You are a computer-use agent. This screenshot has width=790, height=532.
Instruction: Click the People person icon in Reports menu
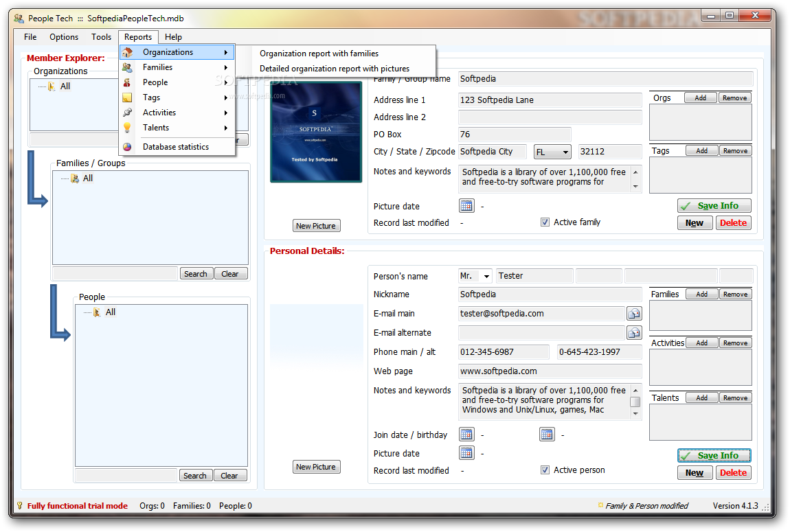pyautogui.click(x=128, y=82)
